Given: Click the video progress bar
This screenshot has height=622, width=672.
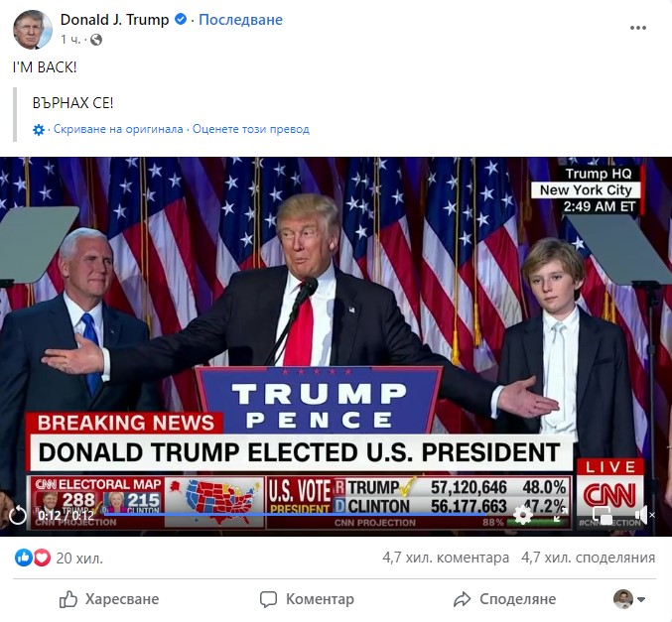Looking at the screenshot, I should [x=294, y=513].
